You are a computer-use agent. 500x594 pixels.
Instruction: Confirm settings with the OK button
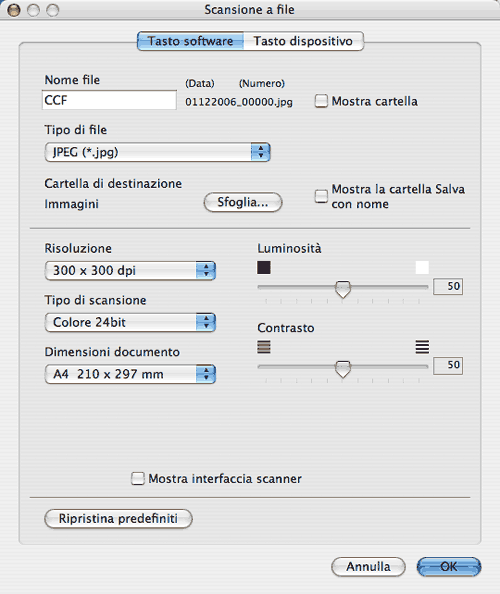(x=449, y=567)
